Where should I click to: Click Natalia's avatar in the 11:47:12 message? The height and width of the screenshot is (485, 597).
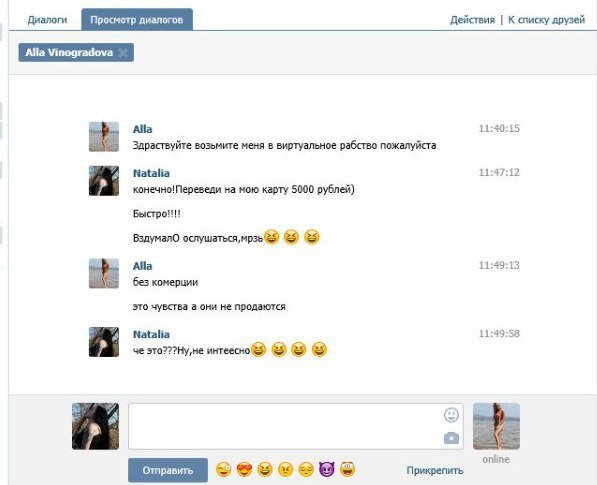point(104,181)
